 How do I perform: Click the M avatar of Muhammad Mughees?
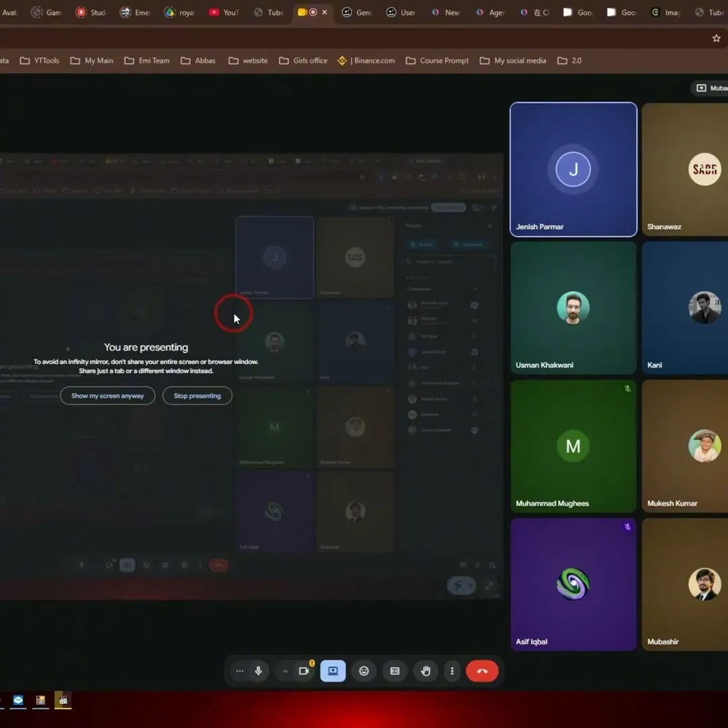click(574, 446)
